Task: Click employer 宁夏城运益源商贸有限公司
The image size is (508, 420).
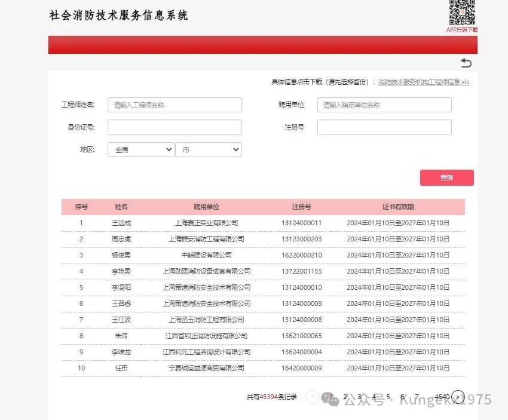Action: 206,368
